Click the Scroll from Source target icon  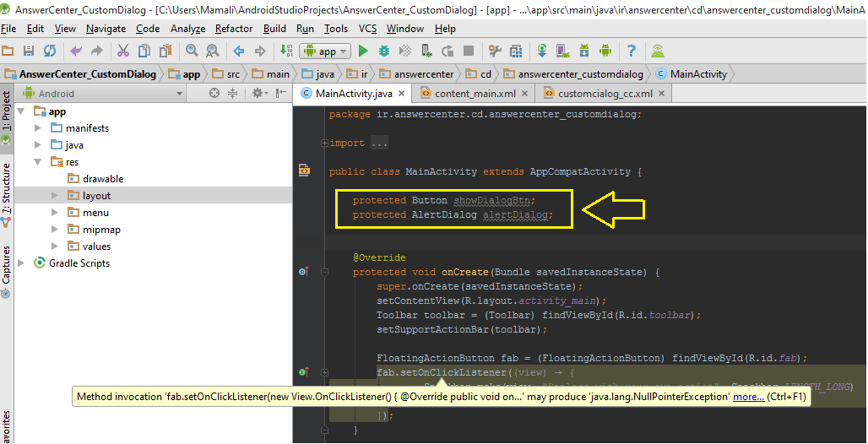[x=214, y=94]
